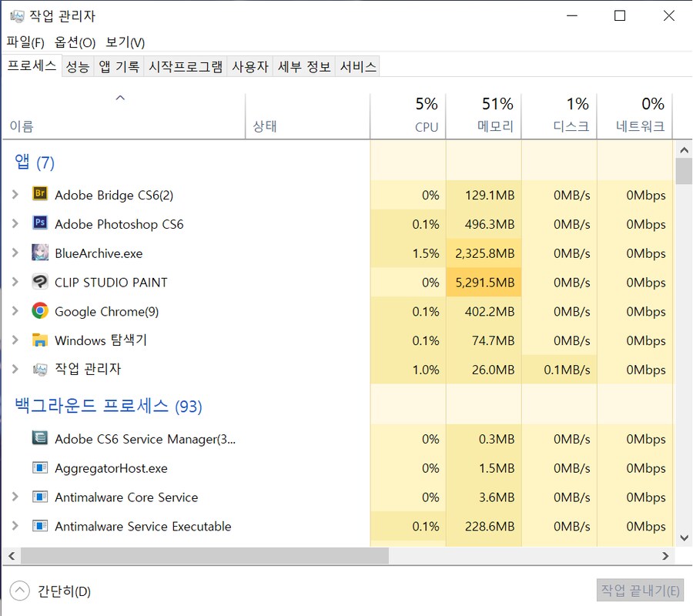Viewport: 693px width, 616px height.
Task: Select the AggregatorHost.exe process name
Action: [x=111, y=468]
